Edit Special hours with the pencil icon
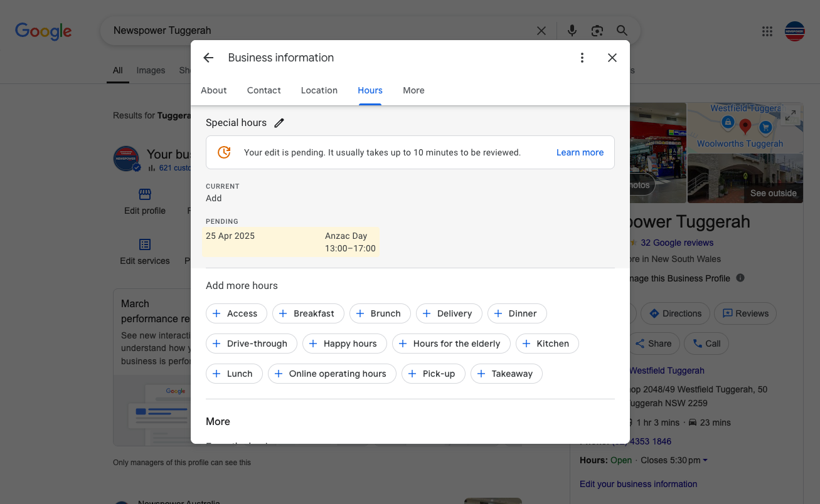 pos(279,123)
